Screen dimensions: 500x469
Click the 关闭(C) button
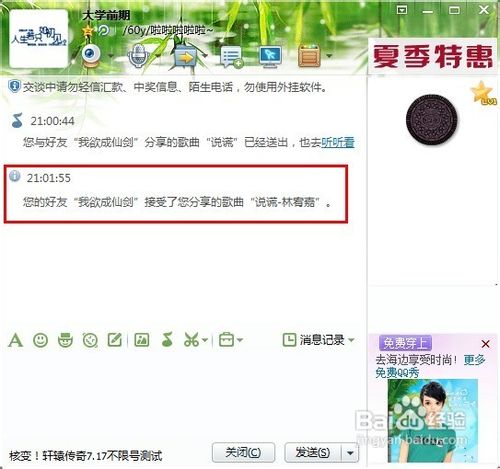click(243, 452)
